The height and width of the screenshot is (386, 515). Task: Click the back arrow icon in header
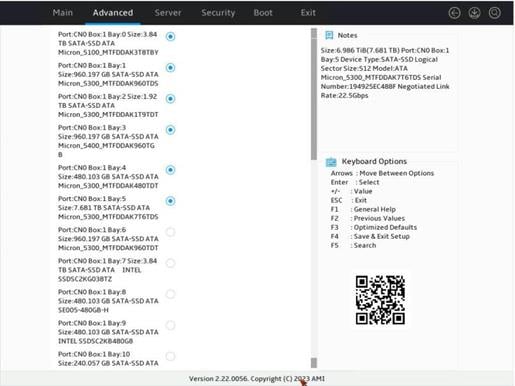pyautogui.click(x=454, y=13)
